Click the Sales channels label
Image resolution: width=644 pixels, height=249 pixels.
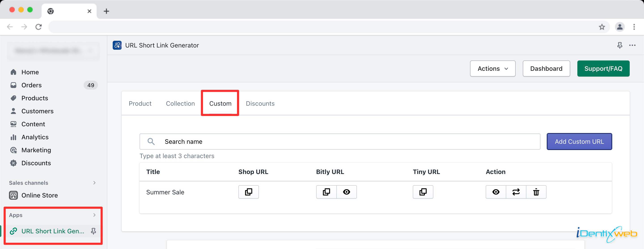[28, 183]
